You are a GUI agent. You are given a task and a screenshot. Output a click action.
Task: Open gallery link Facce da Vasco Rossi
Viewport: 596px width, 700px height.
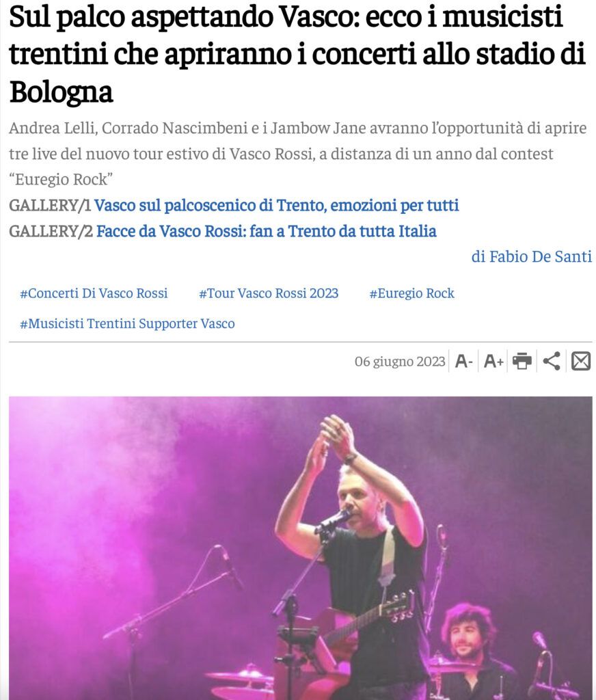tap(267, 231)
